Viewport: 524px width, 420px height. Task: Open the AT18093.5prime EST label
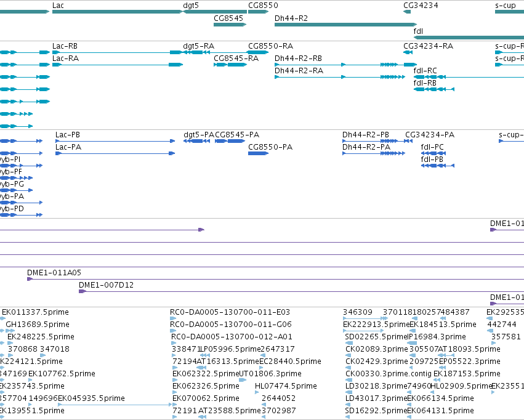[x=469, y=349]
